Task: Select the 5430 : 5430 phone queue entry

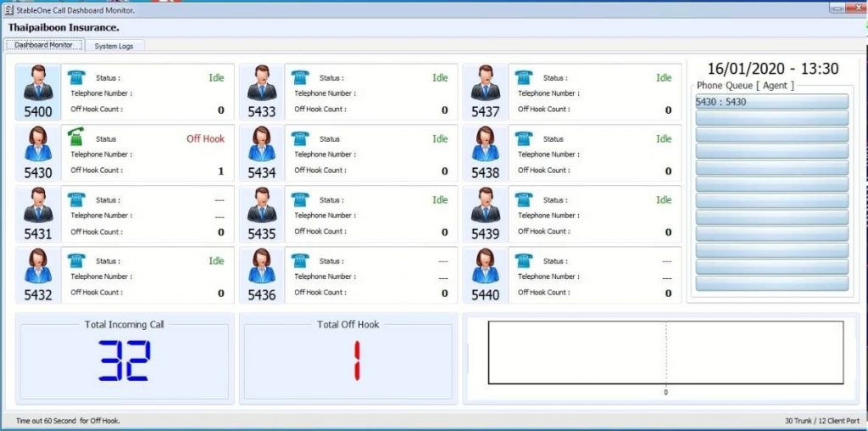Action: point(771,102)
